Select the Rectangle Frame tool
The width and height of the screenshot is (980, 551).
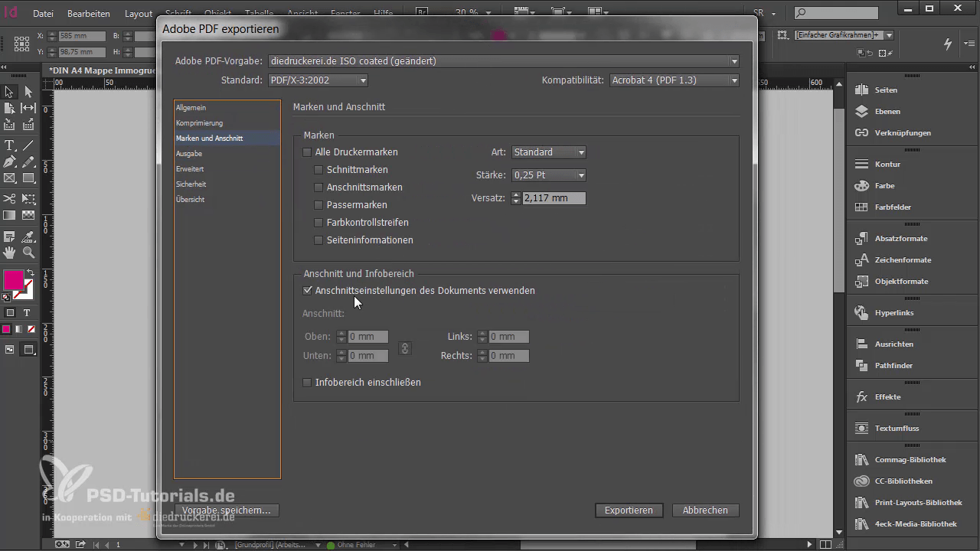(9, 178)
